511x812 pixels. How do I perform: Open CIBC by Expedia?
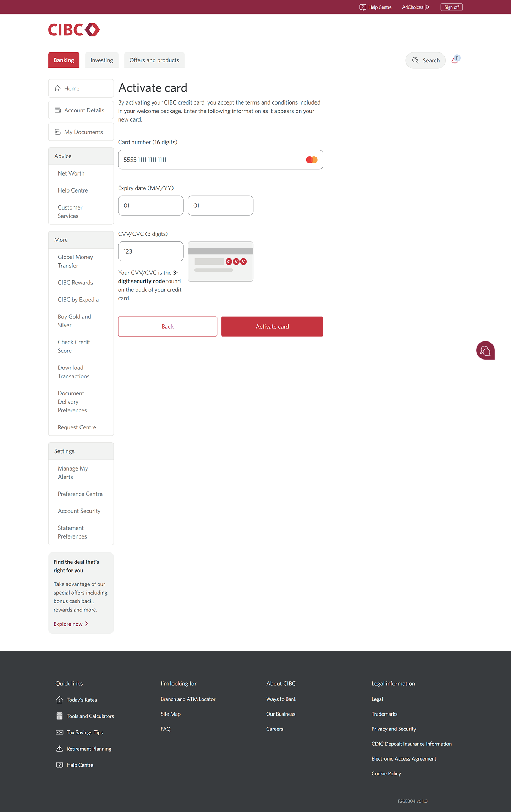click(78, 300)
